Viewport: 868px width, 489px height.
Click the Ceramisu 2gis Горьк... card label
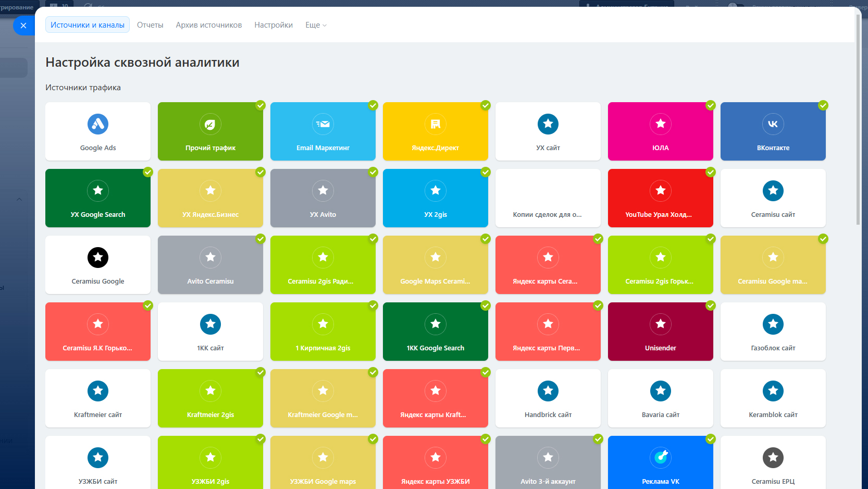pyautogui.click(x=659, y=282)
